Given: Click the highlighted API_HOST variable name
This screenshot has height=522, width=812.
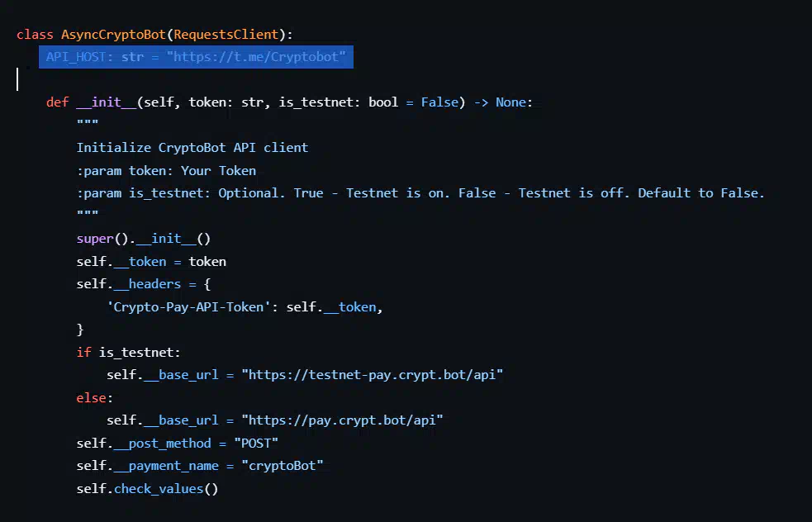Looking at the screenshot, I should (75, 58).
